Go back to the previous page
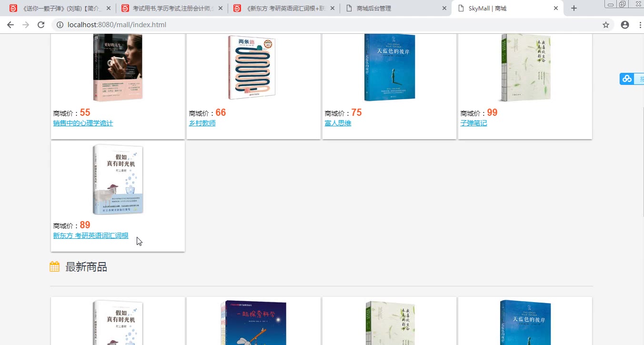The width and height of the screenshot is (644, 345). 10,25
